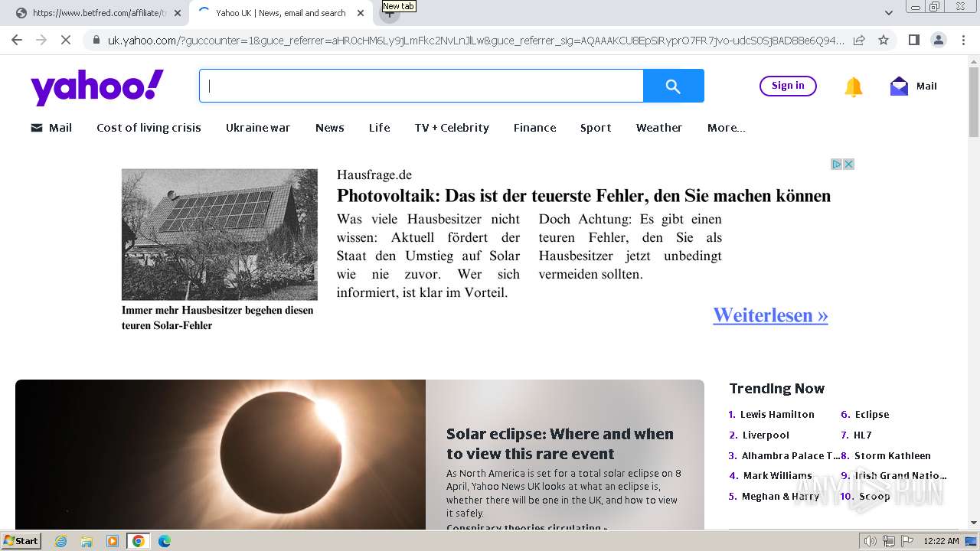Expand the More... navigation menu
Screen dimensions: 980x551
pyautogui.click(x=726, y=128)
